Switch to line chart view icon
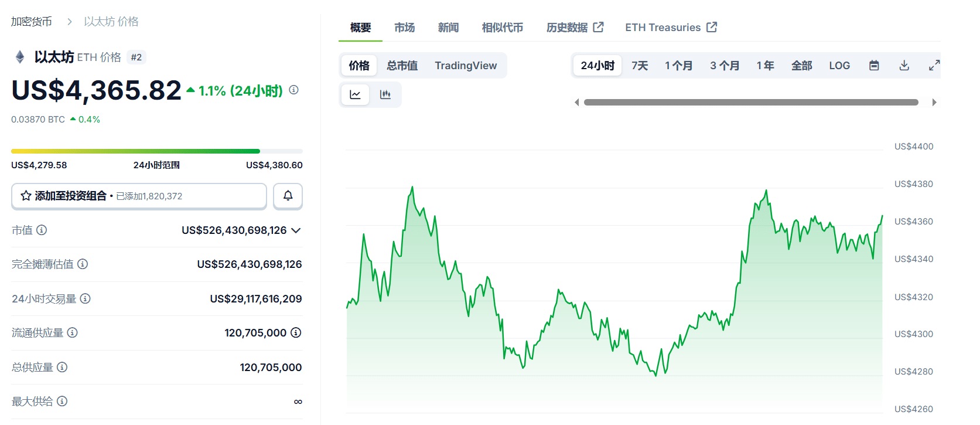This screenshot has width=980, height=425. tap(355, 94)
